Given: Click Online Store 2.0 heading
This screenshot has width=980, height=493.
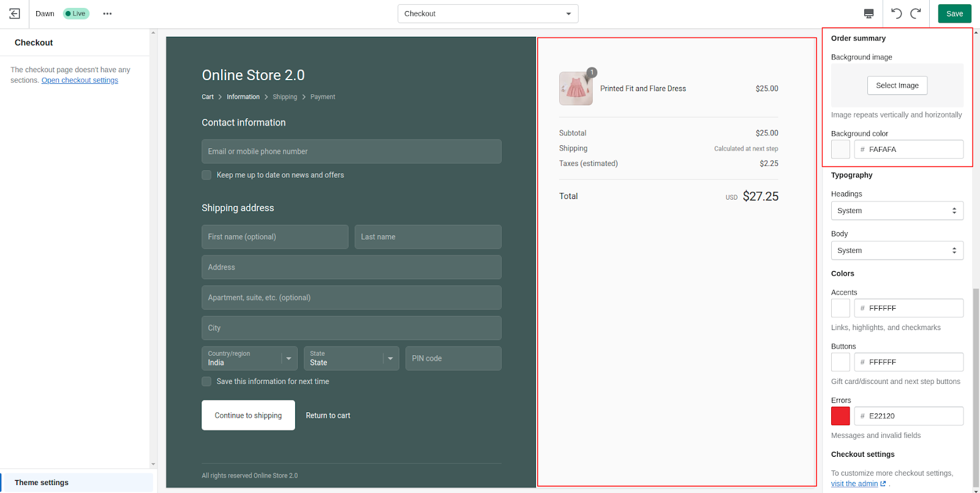Looking at the screenshot, I should coord(253,75).
